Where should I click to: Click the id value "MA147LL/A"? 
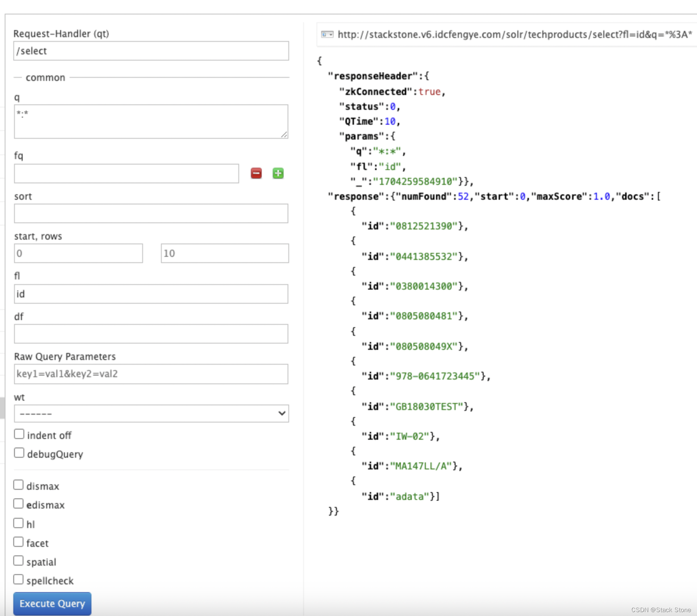tap(421, 466)
